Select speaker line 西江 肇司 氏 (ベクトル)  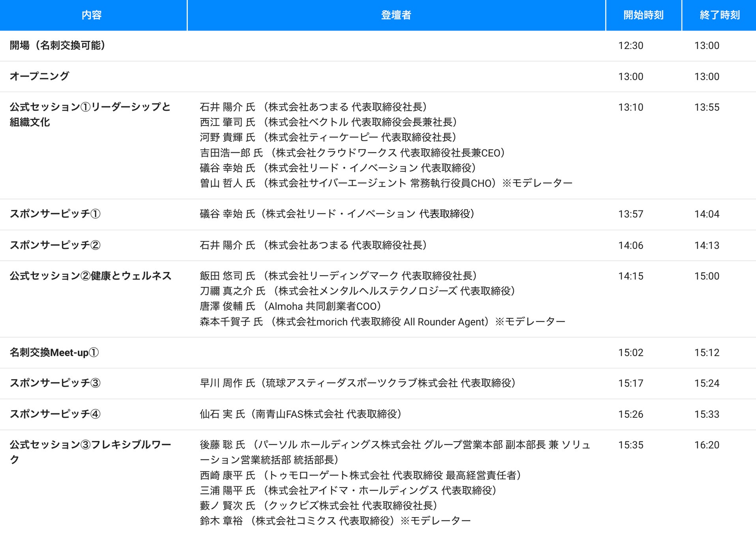[x=328, y=122]
